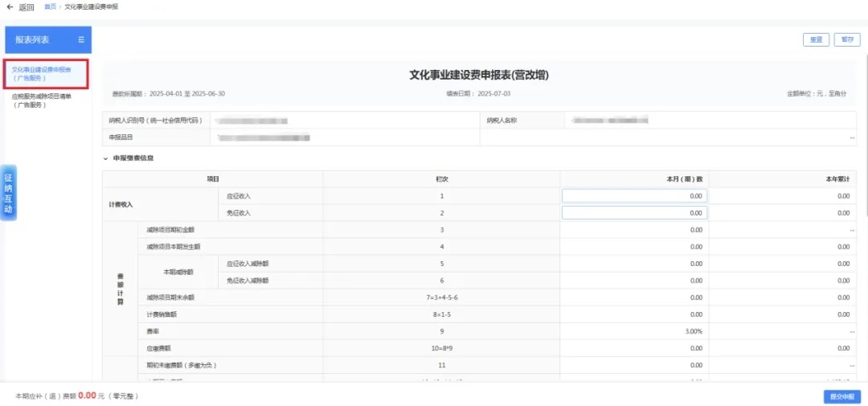Submit the form with the 提交申报 button

click(x=841, y=396)
